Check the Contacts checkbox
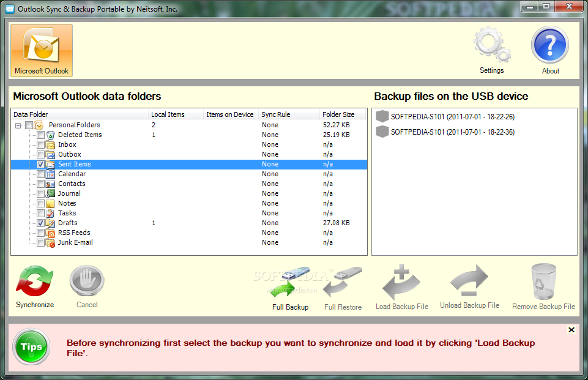 click(x=40, y=184)
